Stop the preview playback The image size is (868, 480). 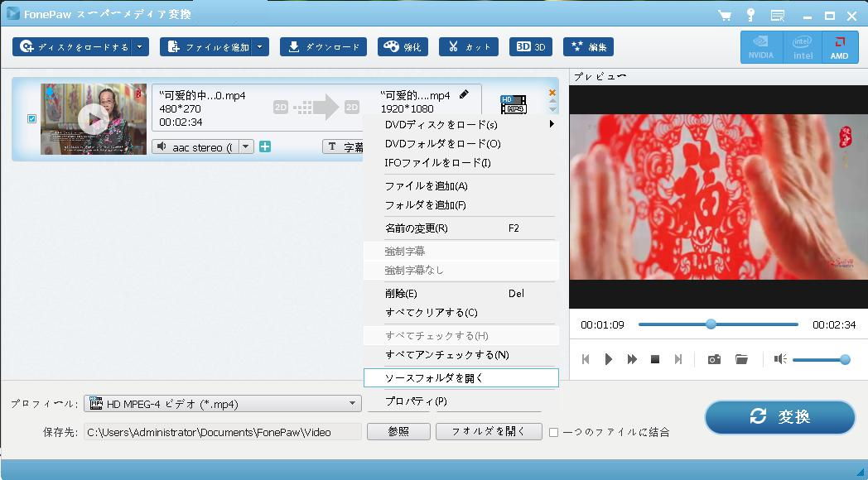(655, 359)
